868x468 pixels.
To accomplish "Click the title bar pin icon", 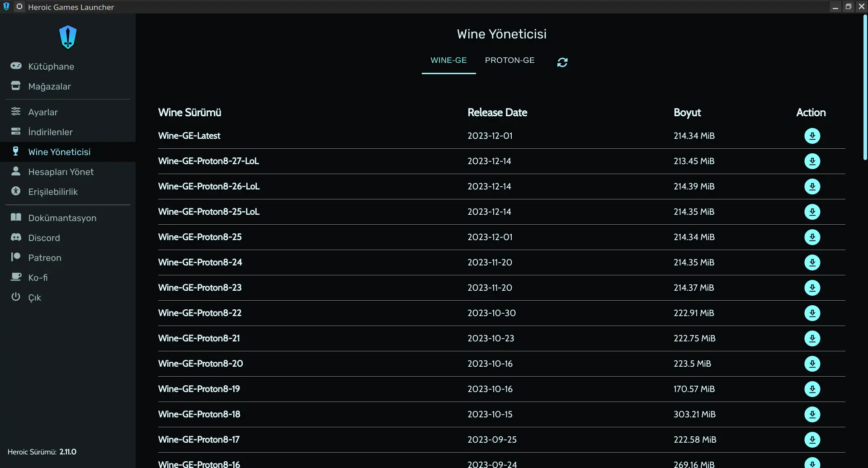I will coord(19,7).
